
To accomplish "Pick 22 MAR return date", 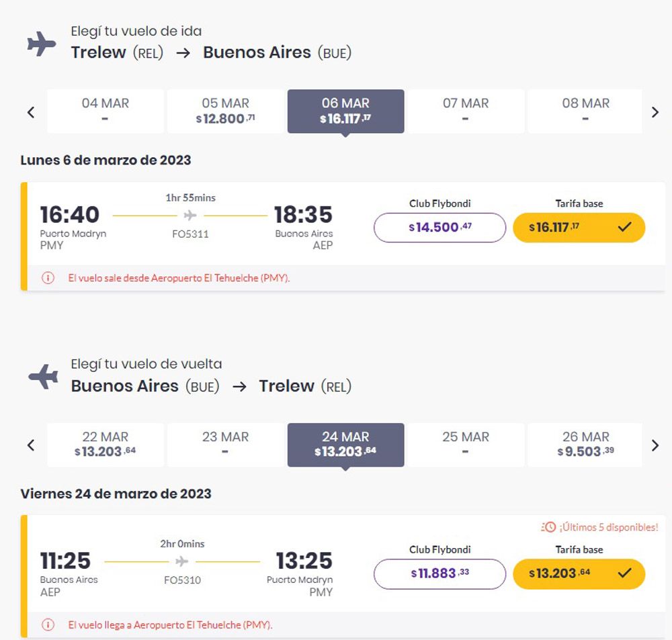I will 106,445.
